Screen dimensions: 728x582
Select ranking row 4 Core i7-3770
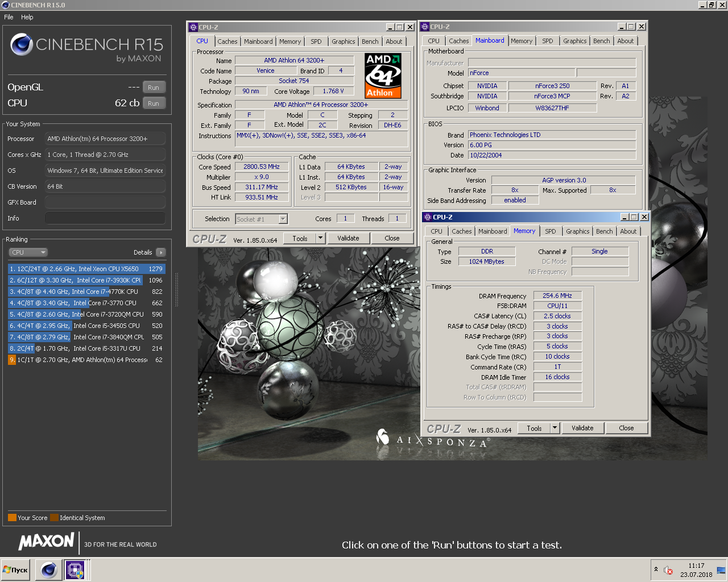coord(86,303)
